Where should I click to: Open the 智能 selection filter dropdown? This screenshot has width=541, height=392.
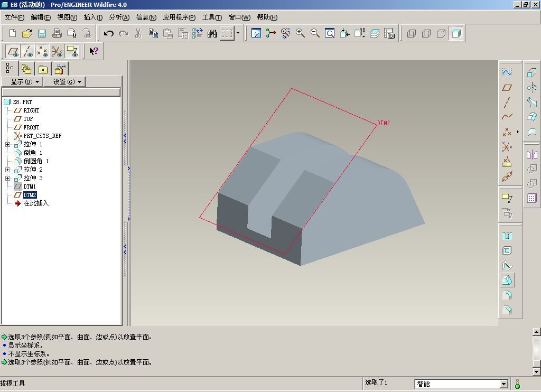[x=503, y=384]
